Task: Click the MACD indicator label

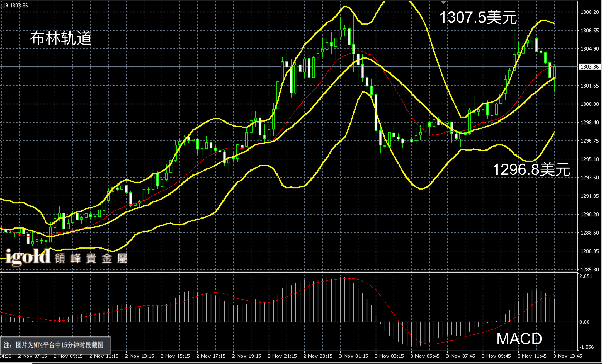Action: pyautogui.click(x=519, y=339)
